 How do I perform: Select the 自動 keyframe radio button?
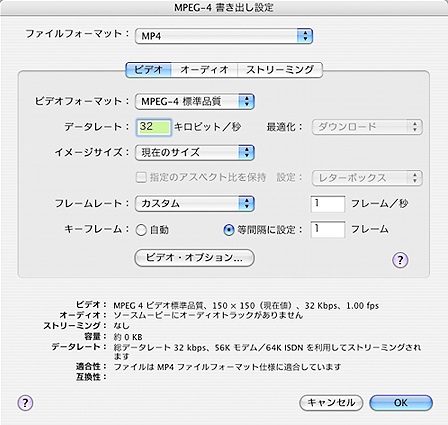point(141,230)
